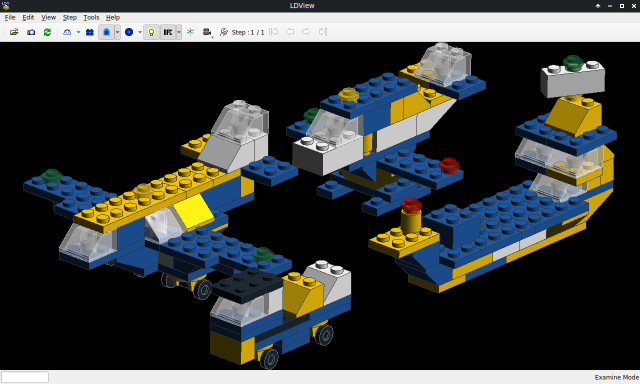Click the tools icon before Step label
Screen dimensions: 640x384
click(224, 32)
